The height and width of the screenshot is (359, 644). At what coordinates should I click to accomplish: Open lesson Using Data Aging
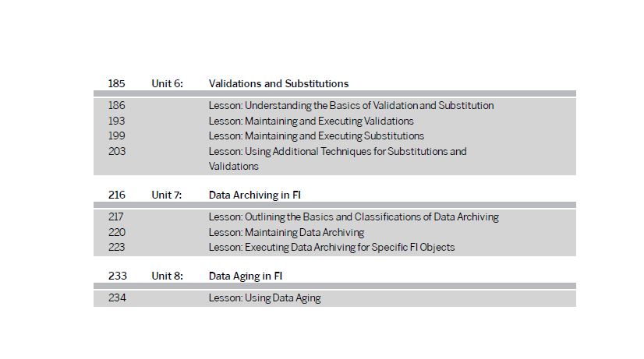[x=264, y=297]
